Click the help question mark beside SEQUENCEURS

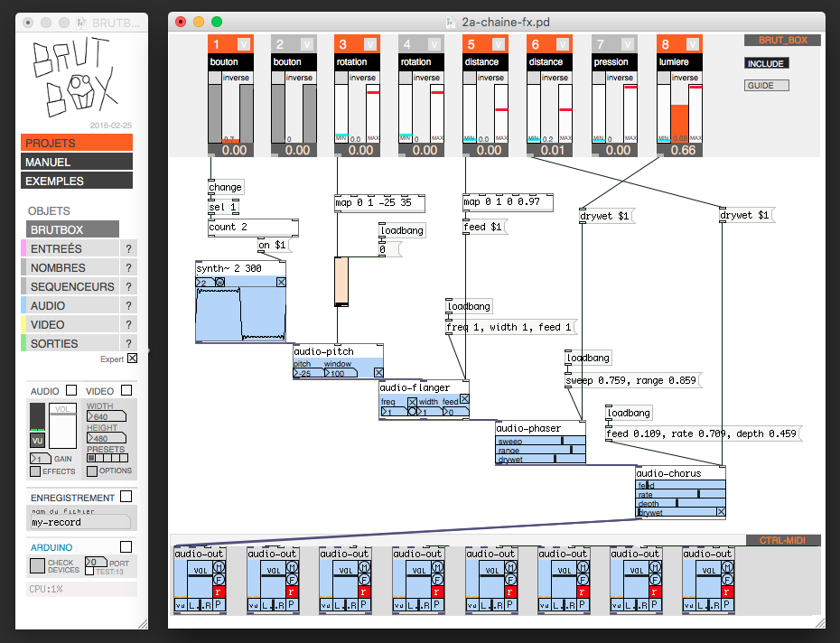tap(128, 286)
